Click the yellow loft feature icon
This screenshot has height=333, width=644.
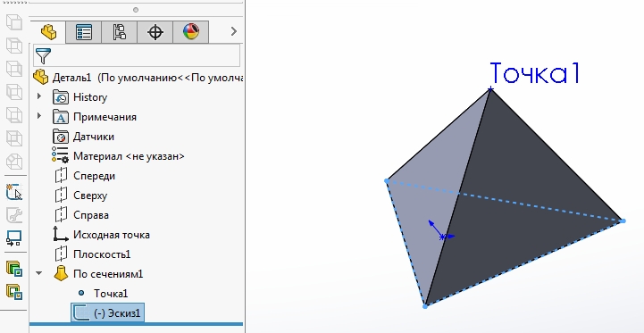point(61,273)
